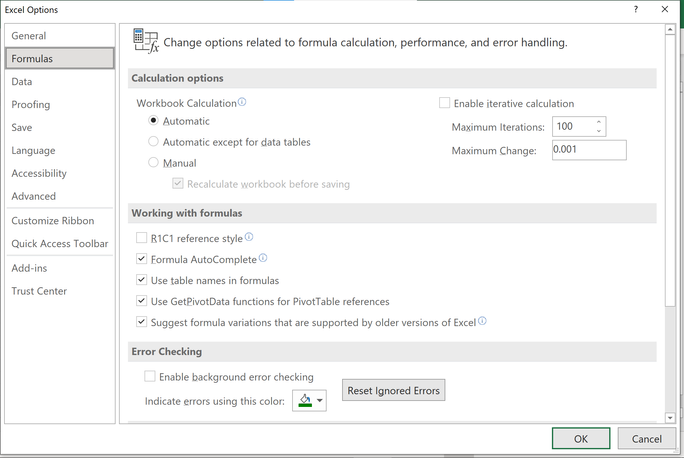Toggle Suggest formula variations checkbox

pyautogui.click(x=141, y=322)
